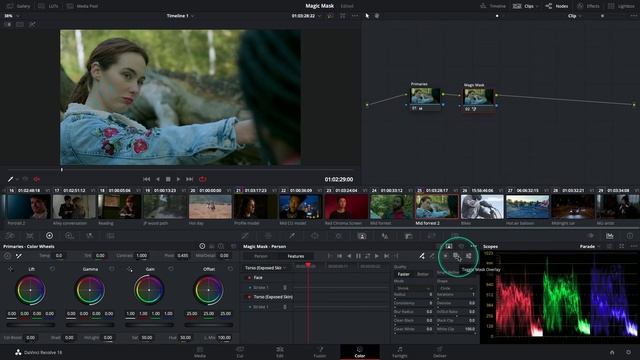Reset the Lift color wheel

point(52,269)
